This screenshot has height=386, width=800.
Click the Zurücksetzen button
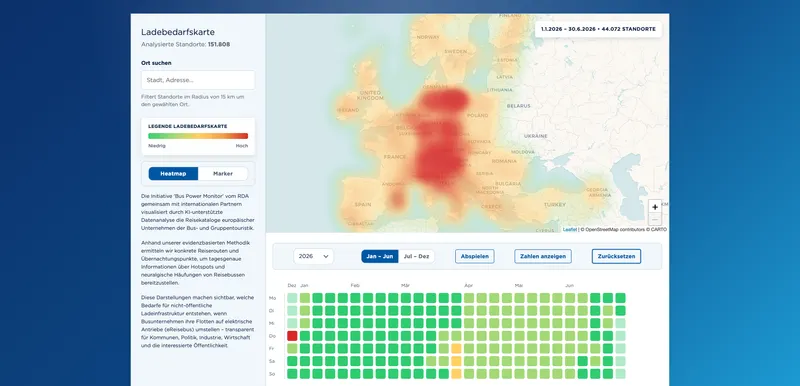[x=616, y=256]
